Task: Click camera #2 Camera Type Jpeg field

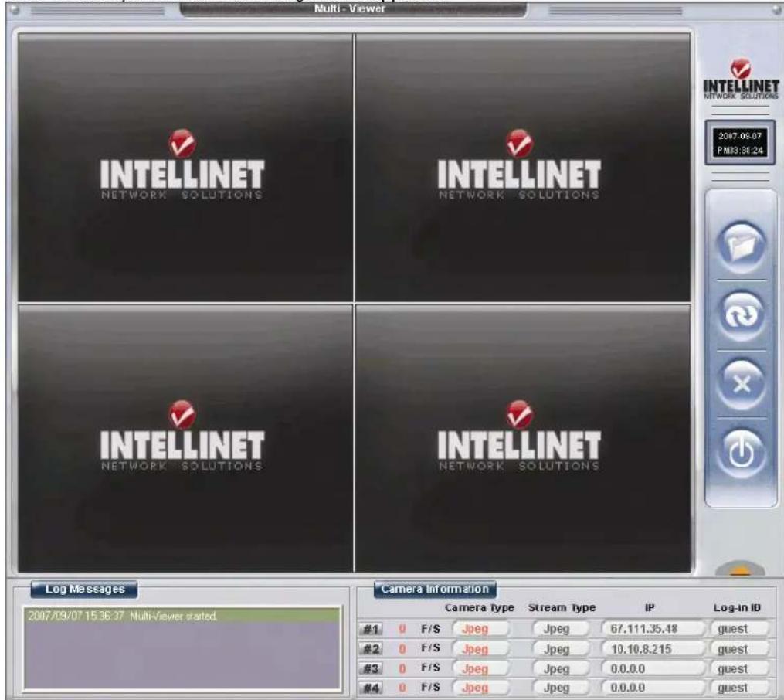Action: [x=480, y=649]
